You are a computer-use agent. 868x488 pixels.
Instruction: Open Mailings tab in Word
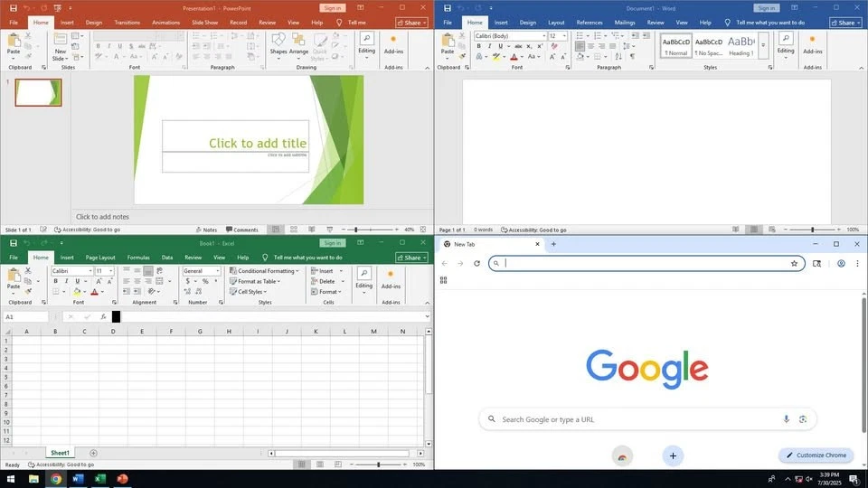[x=625, y=23]
